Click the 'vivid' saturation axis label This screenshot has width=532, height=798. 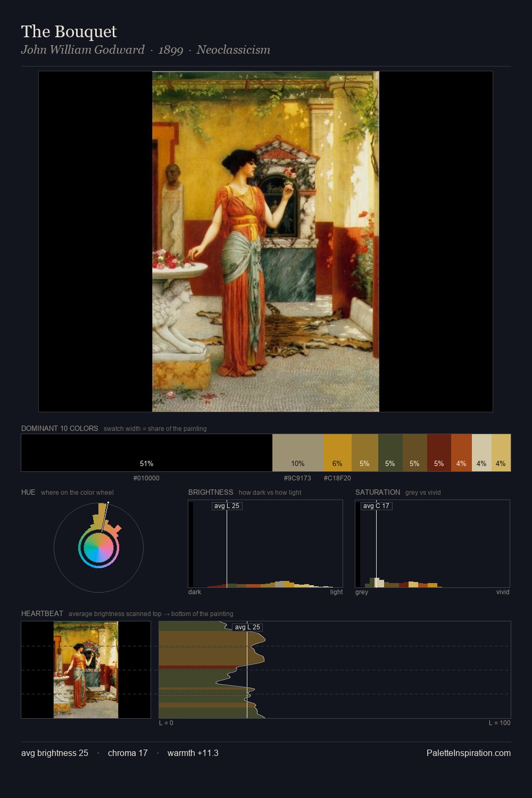pyautogui.click(x=503, y=592)
